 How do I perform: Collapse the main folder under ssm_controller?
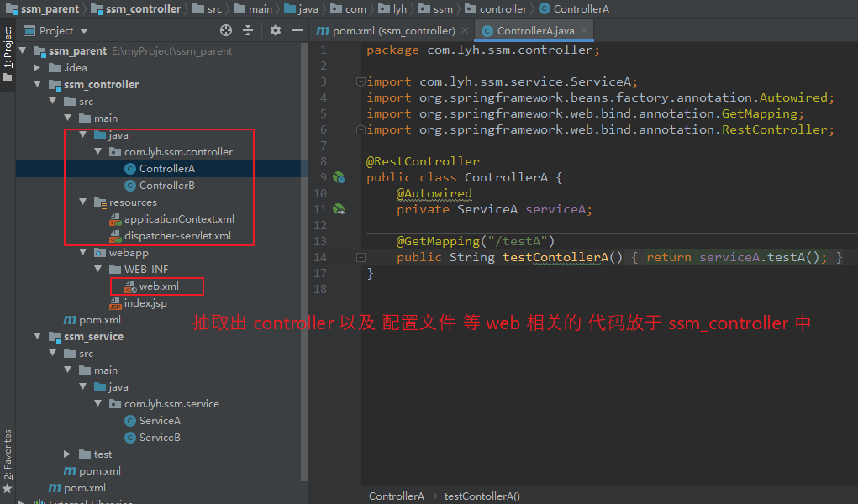click(68, 118)
